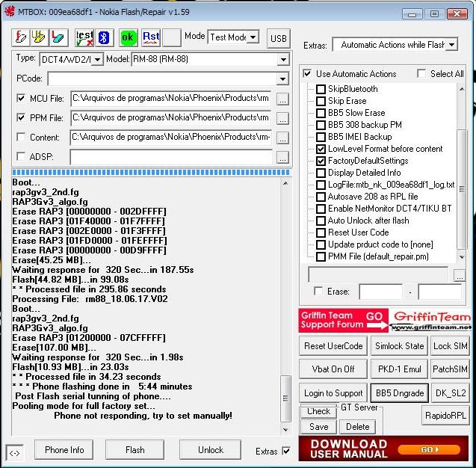Image resolution: width=476 pixels, height=468 pixels.
Task: Toggle the PPM File checkbox
Action: [21, 117]
